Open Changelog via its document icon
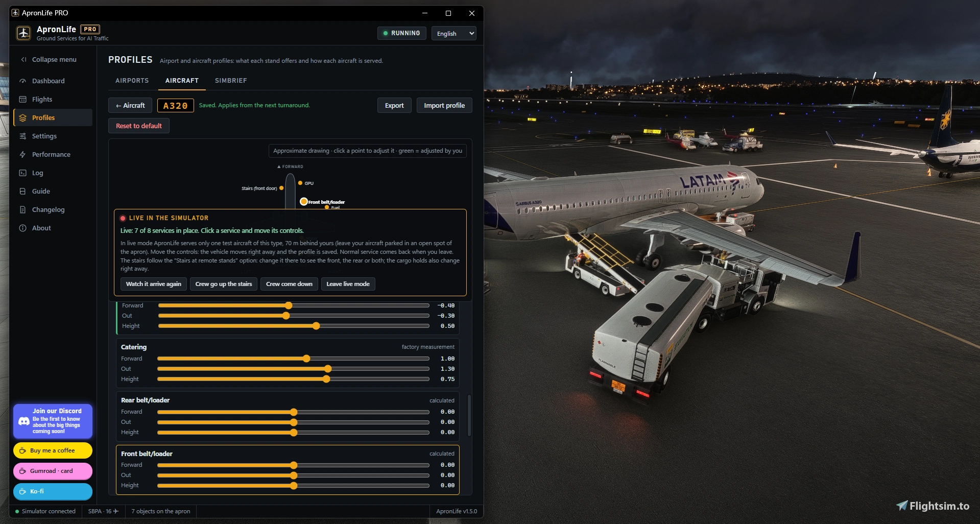The width and height of the screenshot is (980, 524). 22,209
